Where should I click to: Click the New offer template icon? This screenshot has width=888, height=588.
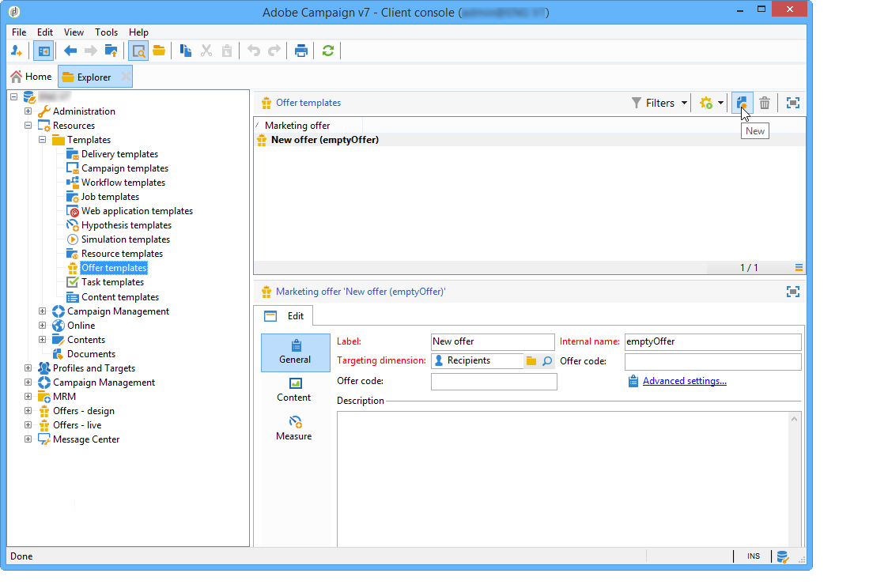pyautogui.click(x=742, y=103)
